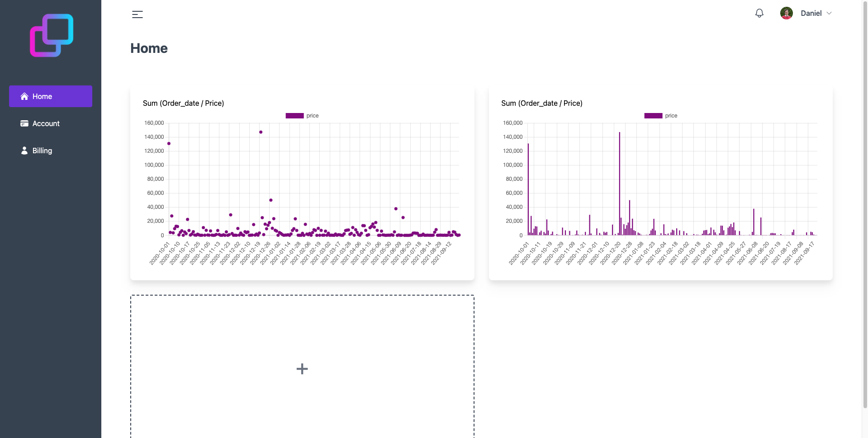Click the person icon beside Billing
868x438 pixels.
click(24, 151)
